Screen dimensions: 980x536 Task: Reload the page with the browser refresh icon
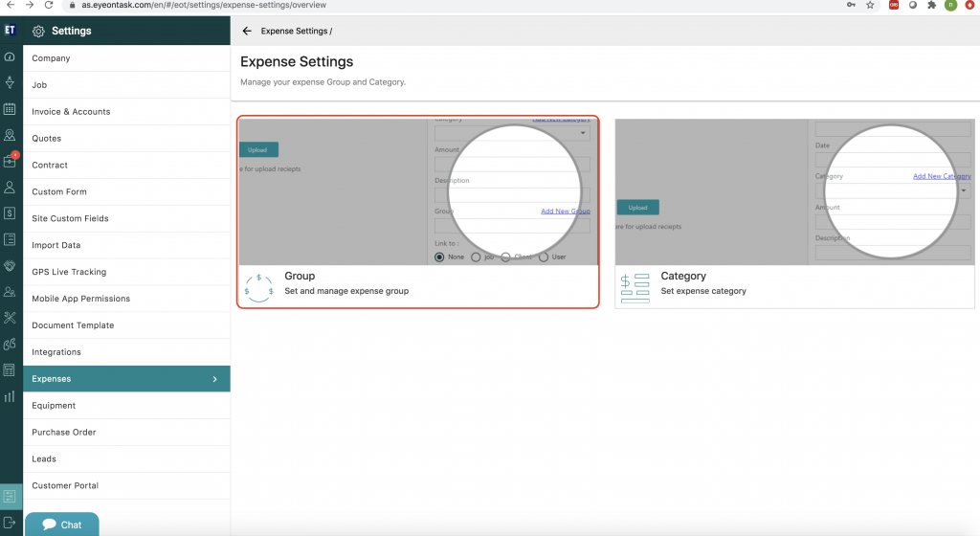pyautogui.click(x=49, y=5)
